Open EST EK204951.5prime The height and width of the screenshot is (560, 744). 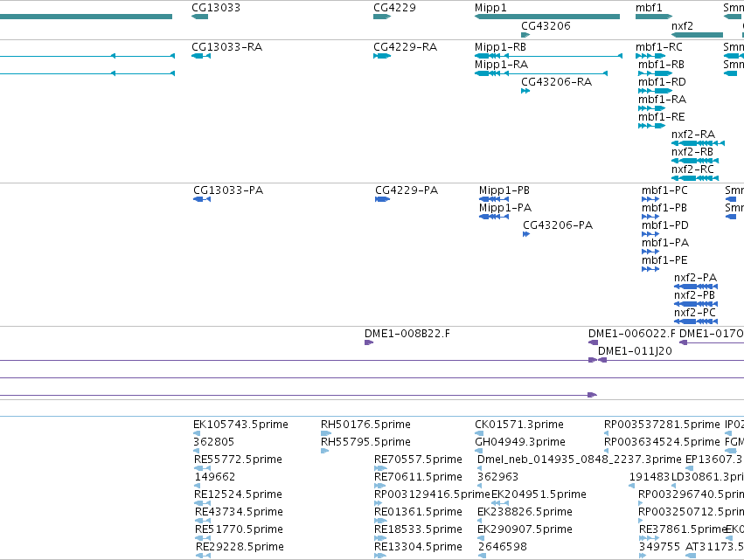coord(499,503)
